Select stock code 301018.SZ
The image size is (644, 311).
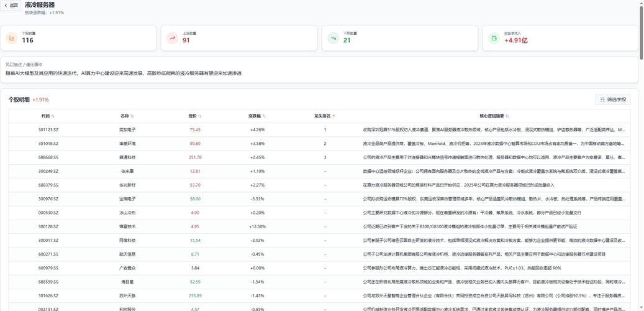tap(48, 144)
